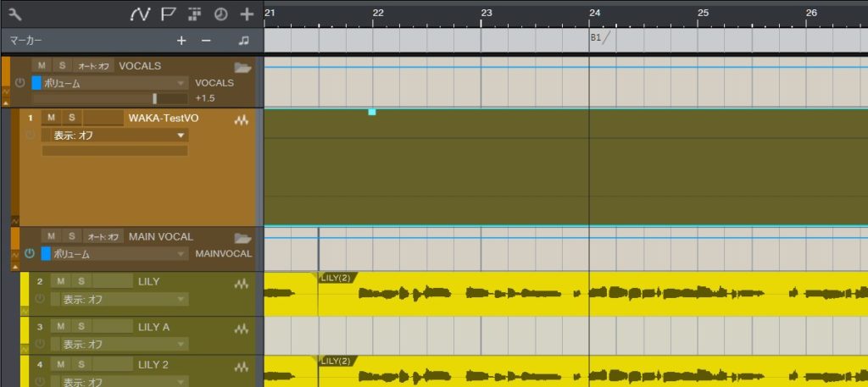
Task: Add marker with marker row plus
Action: 181,41
